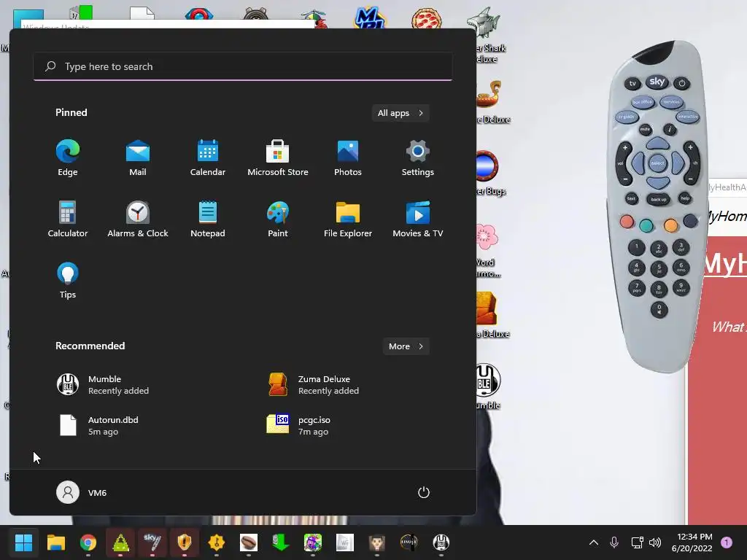Click the red colour button on remote
747x560 pixels.
pyautogui.click(x=627, y=222)
